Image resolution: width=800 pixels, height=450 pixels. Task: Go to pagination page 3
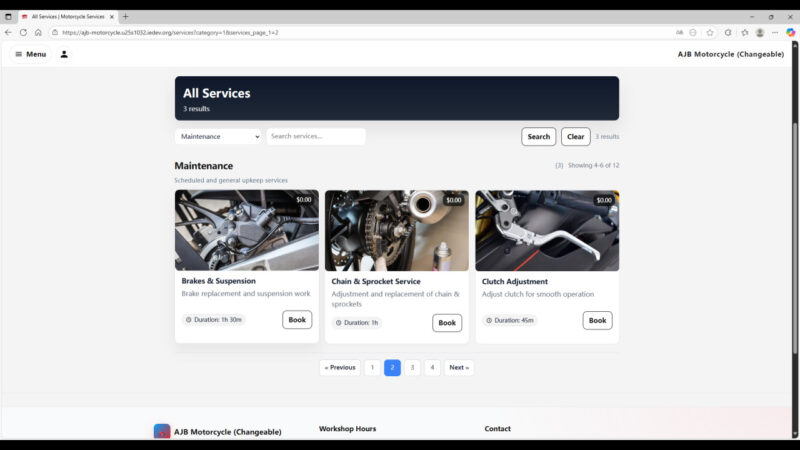tap(412, 368)
